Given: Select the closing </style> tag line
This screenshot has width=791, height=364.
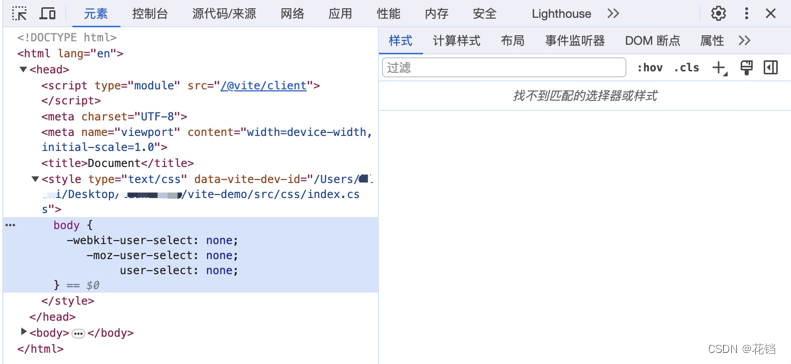Looking at the screenshot, I should coord(68,301).
